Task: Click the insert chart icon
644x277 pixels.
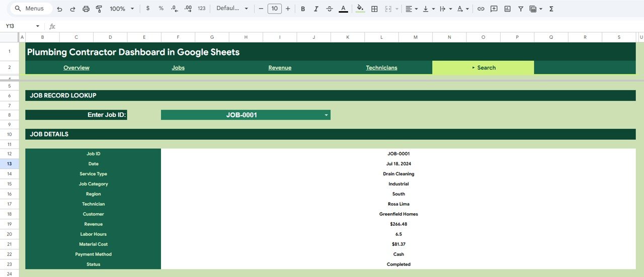Action: (x=507, y=9)
